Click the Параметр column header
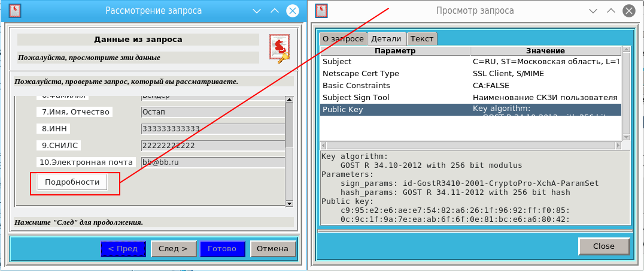Image resolution: width=644 pixels, height=271 pixels. point(395,51)
